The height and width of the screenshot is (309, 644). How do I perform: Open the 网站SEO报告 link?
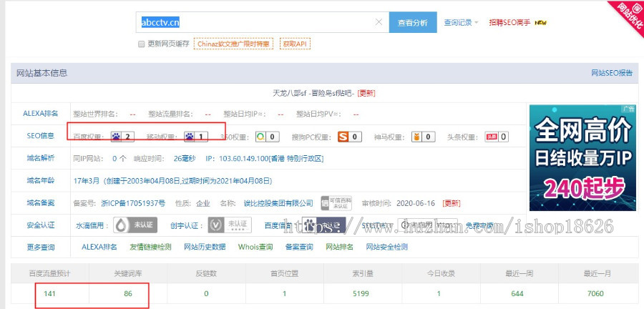click(611, 73)
